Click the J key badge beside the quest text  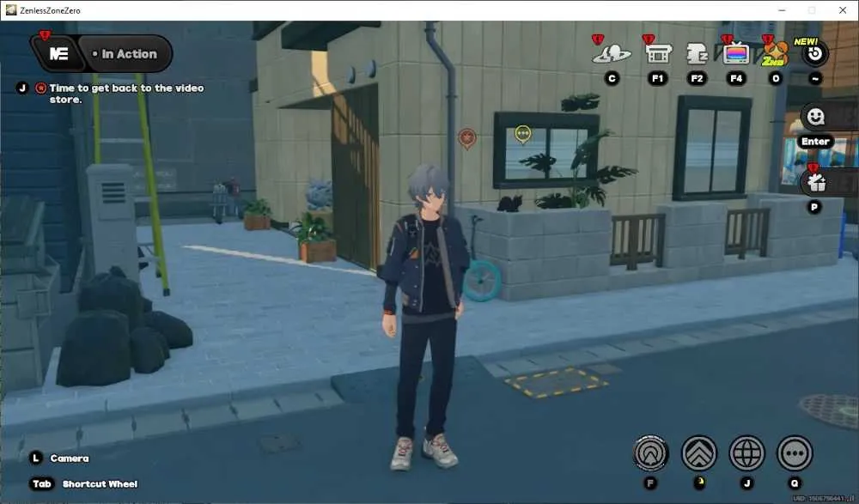[x=22, y=88]
